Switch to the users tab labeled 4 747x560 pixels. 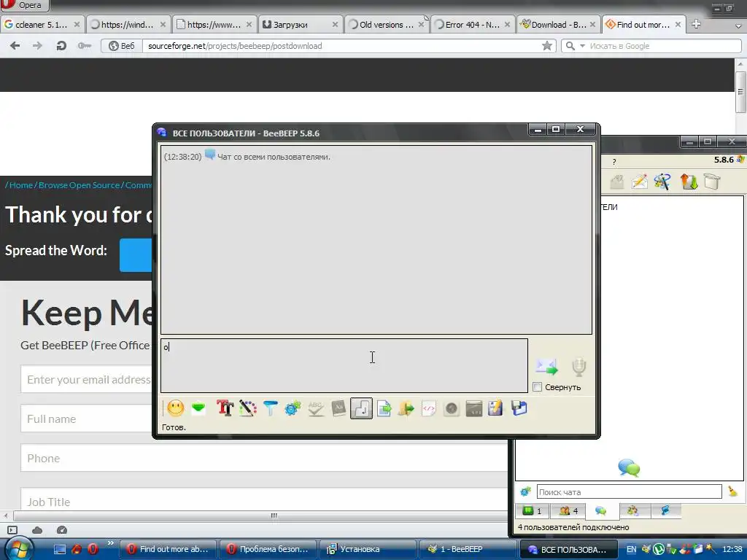(569, 511)
